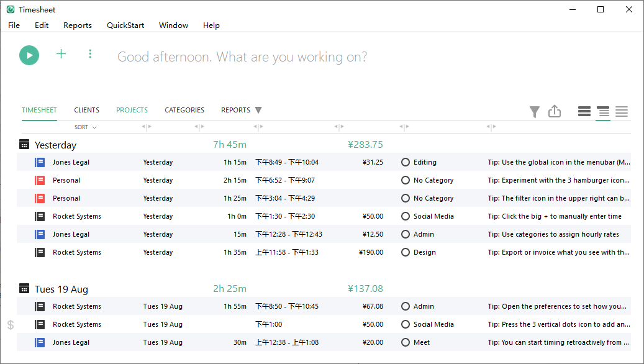Click the "What are you working on?" field
The image size is (644, 364).
point(242,57)
